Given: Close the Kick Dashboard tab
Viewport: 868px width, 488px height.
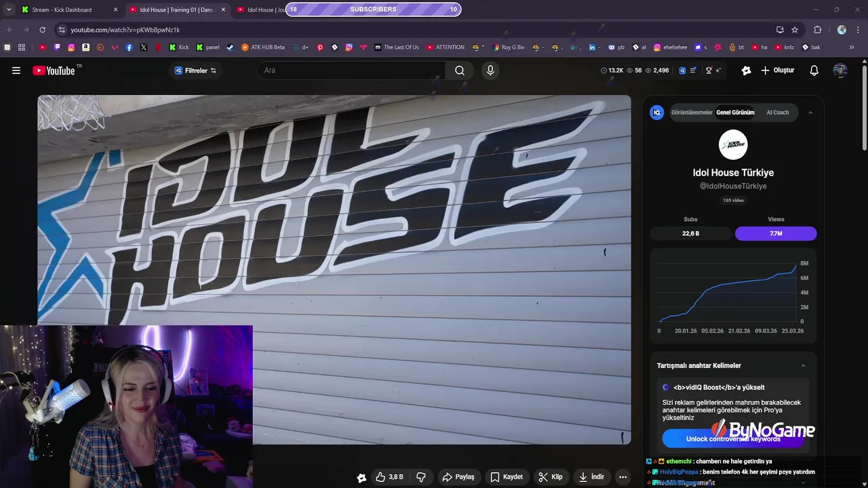Looking at the screenshot, I should tap(115, 9).
